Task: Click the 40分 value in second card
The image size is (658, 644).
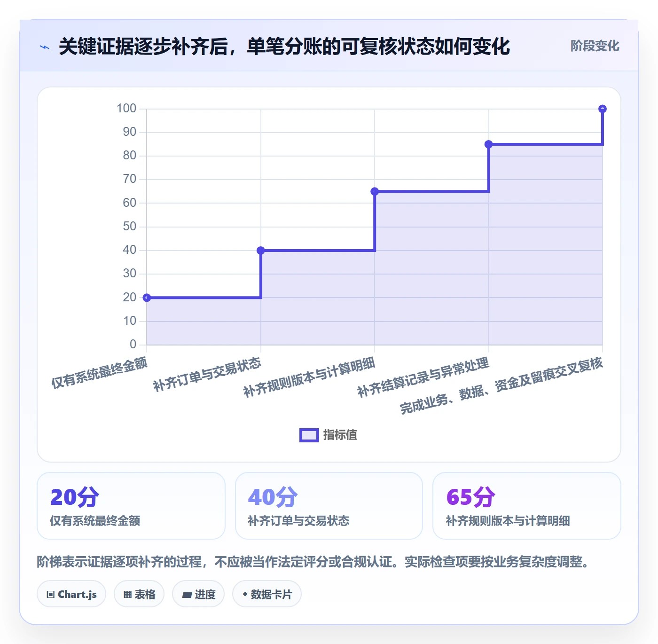Action: pyautogui.click(x=273, y=497)
